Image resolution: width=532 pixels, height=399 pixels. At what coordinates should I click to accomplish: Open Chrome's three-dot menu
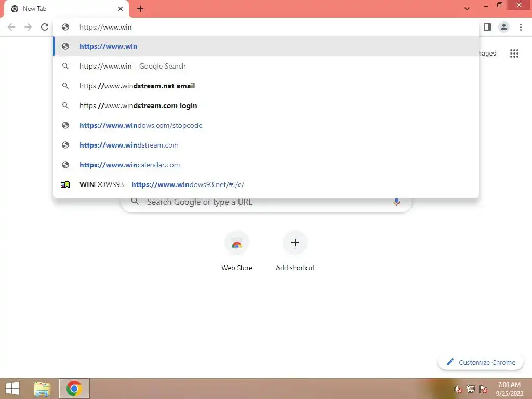[521, 27]
